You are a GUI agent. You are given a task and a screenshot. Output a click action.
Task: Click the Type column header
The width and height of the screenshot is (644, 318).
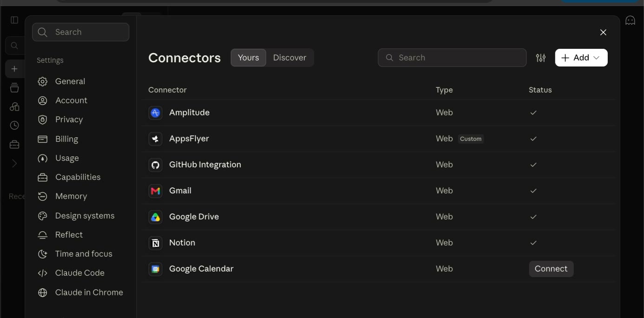pyautogui.click(x=444, y=90)
